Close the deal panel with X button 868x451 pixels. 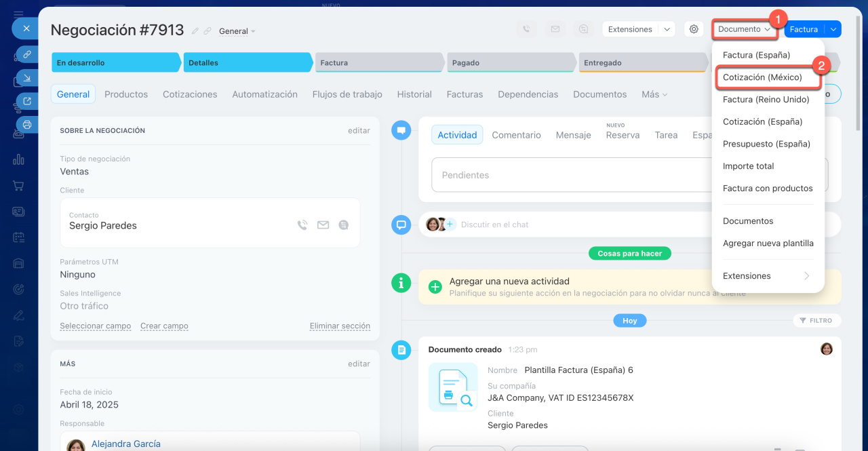[x=26, y=28]
